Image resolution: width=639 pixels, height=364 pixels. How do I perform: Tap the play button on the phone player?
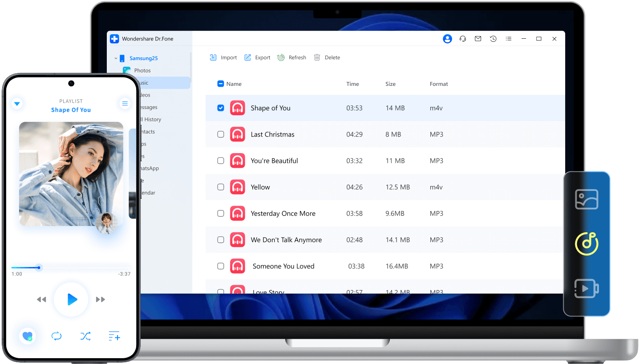pyautogui.click(x=71, y=299)
